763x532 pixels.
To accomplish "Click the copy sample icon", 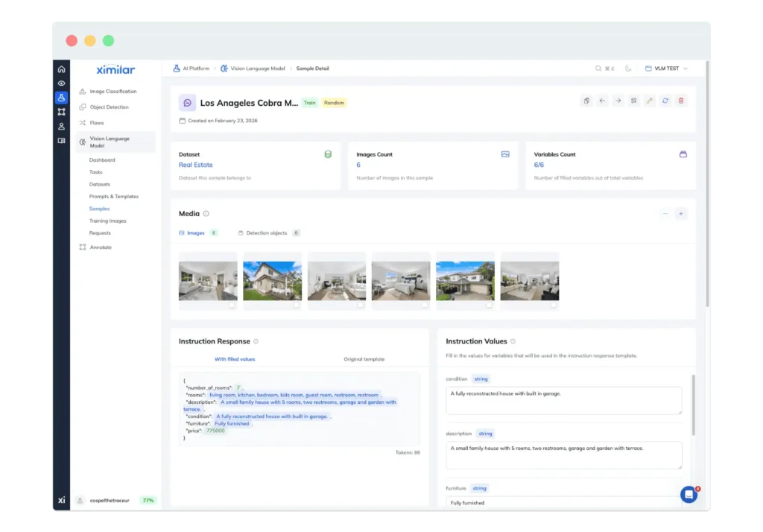I will click(587, 101).
